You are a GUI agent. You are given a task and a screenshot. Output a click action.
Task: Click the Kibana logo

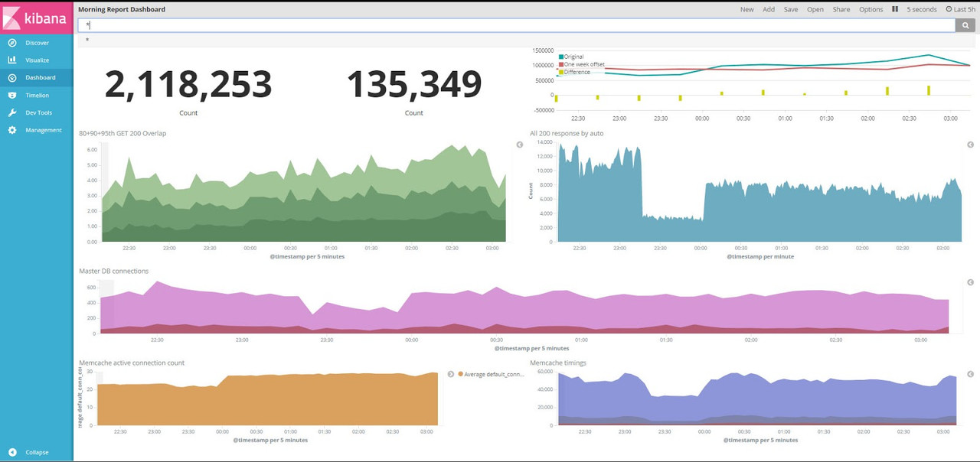tap(36, 18)
